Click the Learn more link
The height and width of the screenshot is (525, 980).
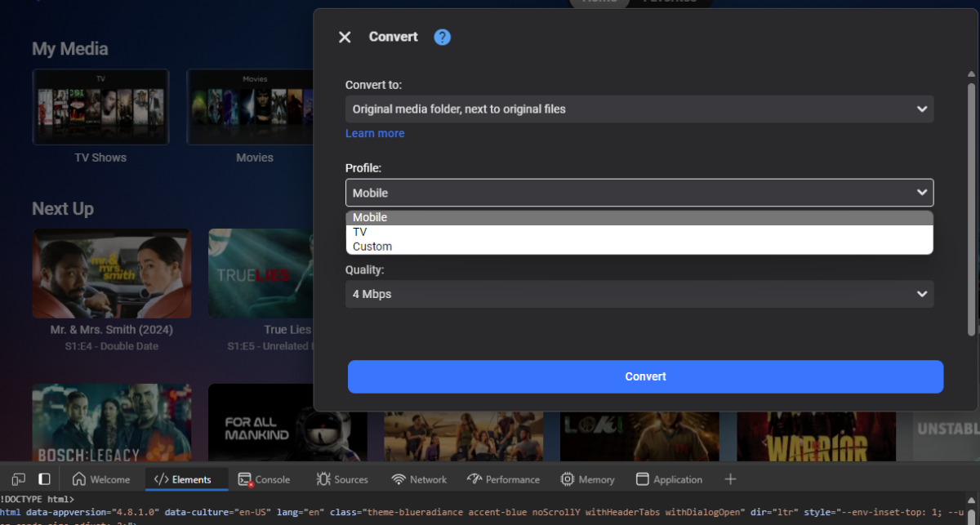coord(375,132)
